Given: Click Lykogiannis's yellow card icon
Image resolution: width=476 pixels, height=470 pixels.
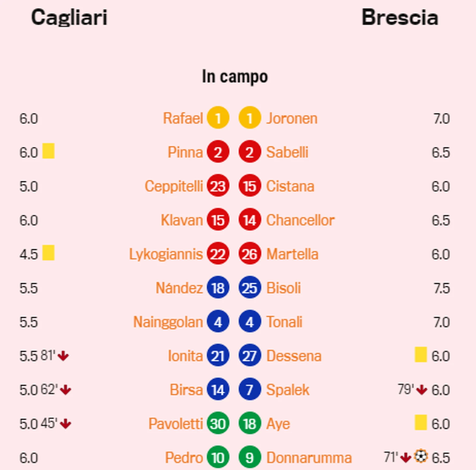Looking at the screenshot, I should (48, 253).
